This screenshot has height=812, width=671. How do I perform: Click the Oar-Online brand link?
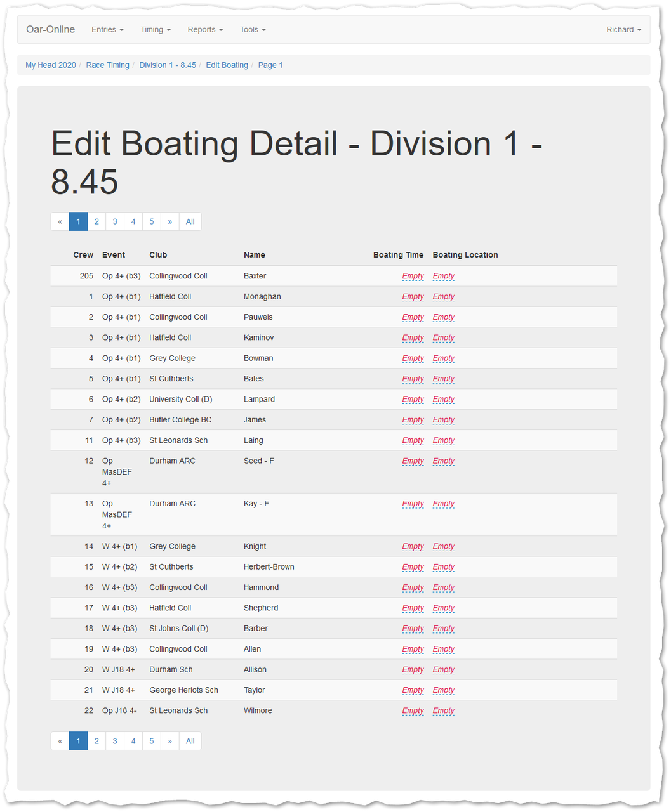50,30
